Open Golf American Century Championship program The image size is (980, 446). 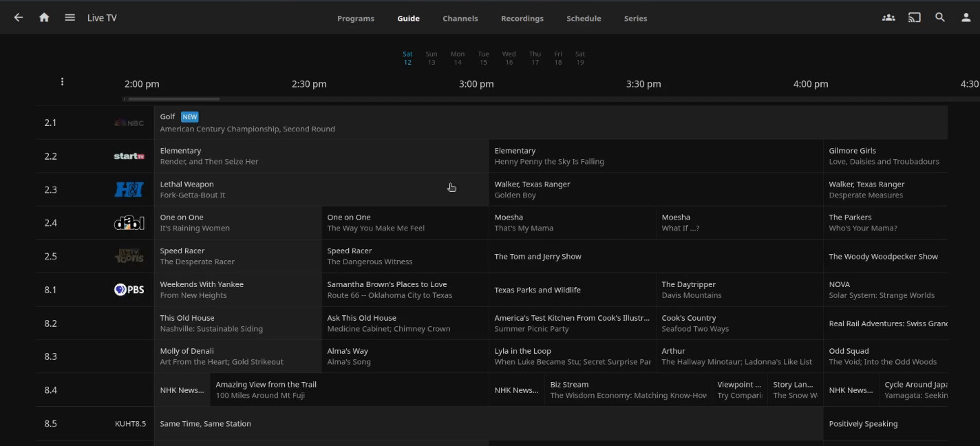pos(551,123)
